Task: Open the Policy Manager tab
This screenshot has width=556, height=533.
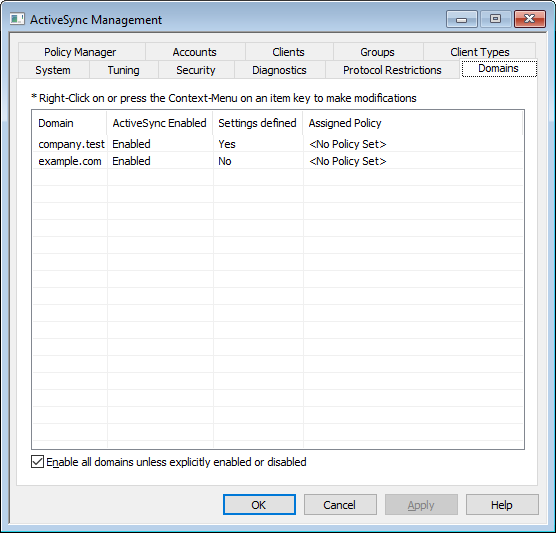Action: coord(80,52)
